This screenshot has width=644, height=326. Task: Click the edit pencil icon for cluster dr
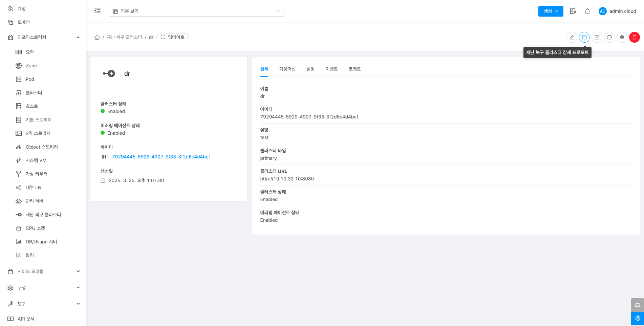(x=572, y=37)
